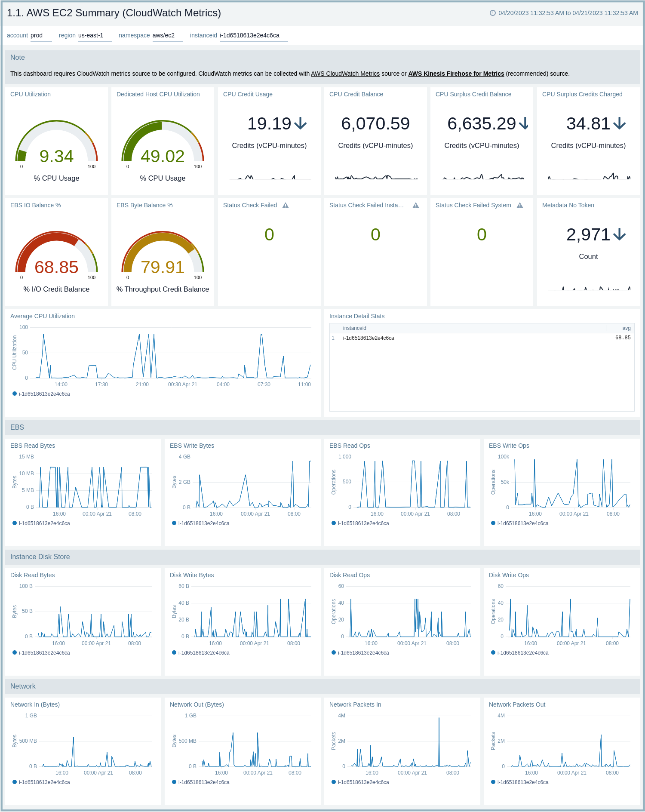Click the Status Check Failed warning icon
This screenshot has height=812, width=645.
point(286,206)
